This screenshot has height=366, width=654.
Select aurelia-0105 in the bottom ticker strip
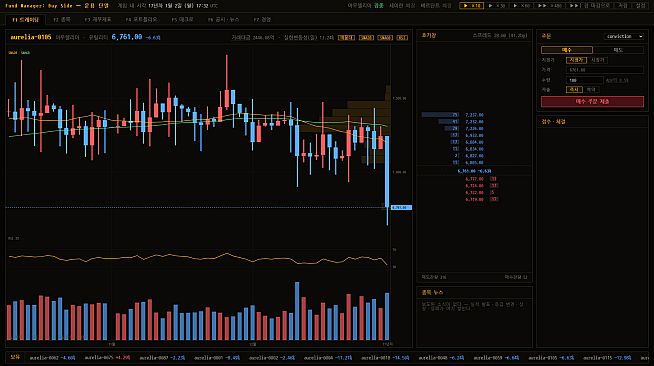(x=551, y=358)
